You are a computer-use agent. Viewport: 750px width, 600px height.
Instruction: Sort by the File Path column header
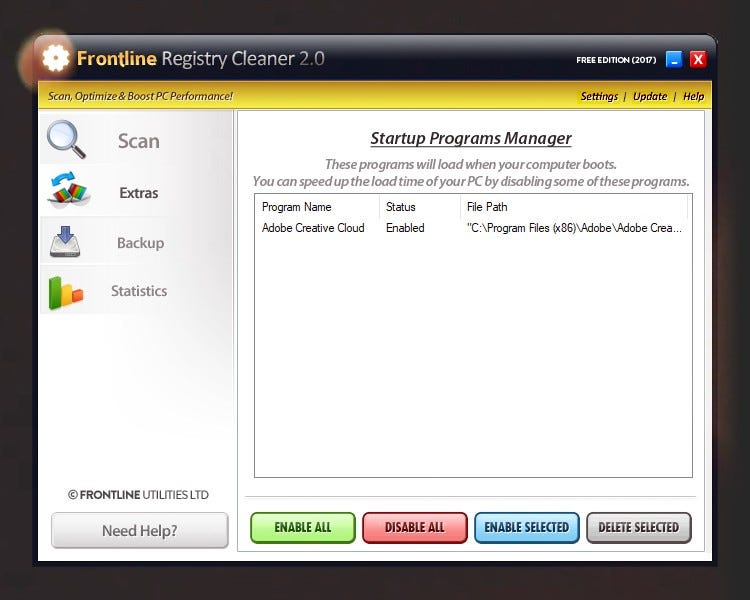[574, 207]
